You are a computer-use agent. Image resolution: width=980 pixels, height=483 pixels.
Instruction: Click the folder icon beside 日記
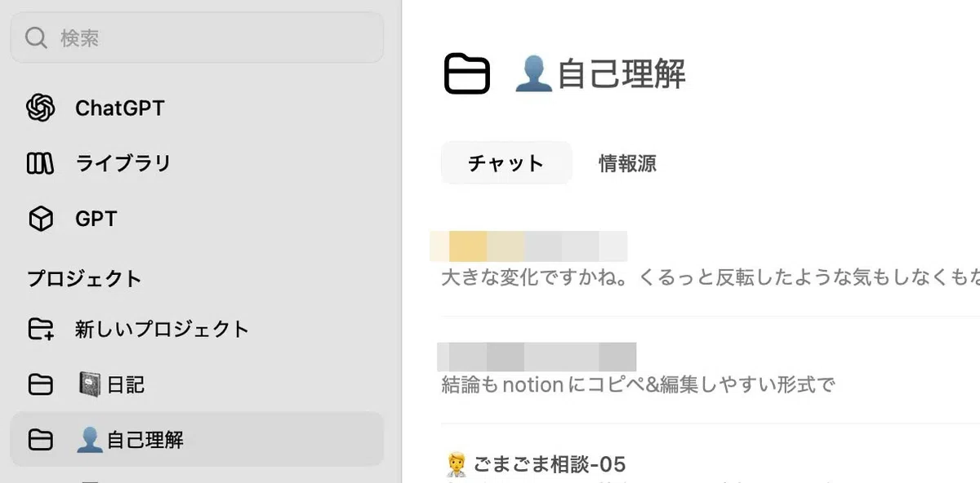tap(40, 384)
